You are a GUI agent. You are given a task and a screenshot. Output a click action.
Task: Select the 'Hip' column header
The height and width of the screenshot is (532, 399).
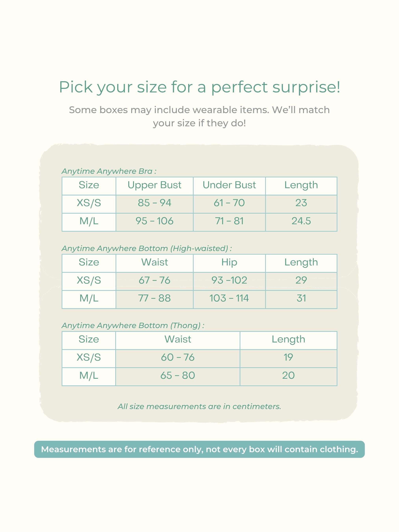tap(229, 262)
